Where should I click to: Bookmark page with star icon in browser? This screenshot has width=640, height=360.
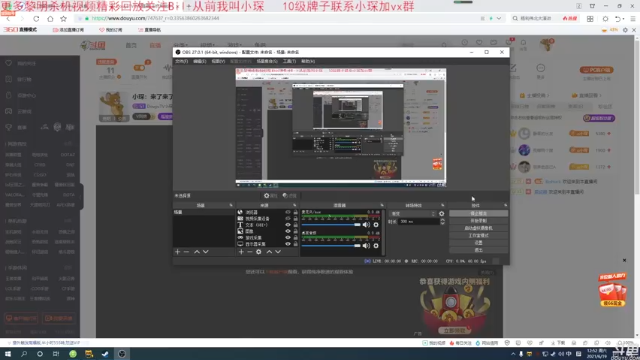coord(64,19)
